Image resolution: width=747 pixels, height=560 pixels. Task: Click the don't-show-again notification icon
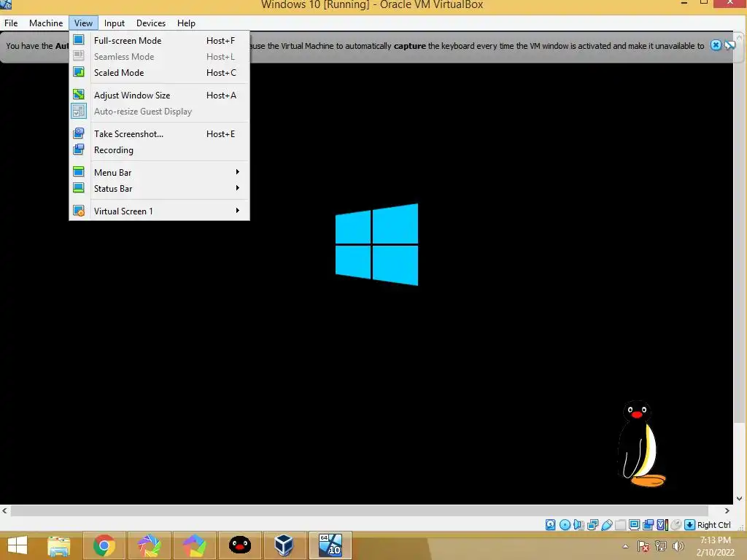(729, 45)
